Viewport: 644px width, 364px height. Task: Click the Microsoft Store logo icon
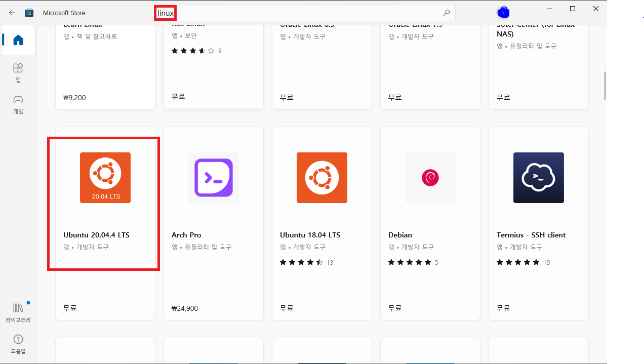(29, 13)
